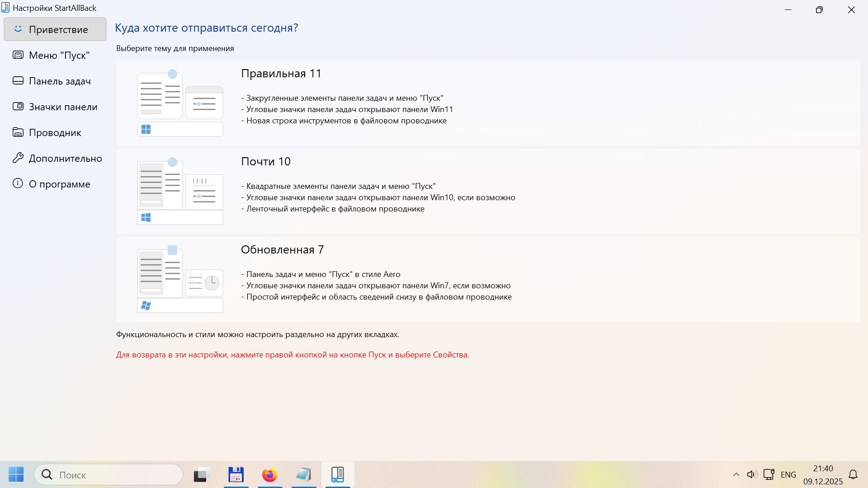Expand hidden system tray icons chevron
The height and width of the screenshot is (488, 868).
(x=736, y=474)
